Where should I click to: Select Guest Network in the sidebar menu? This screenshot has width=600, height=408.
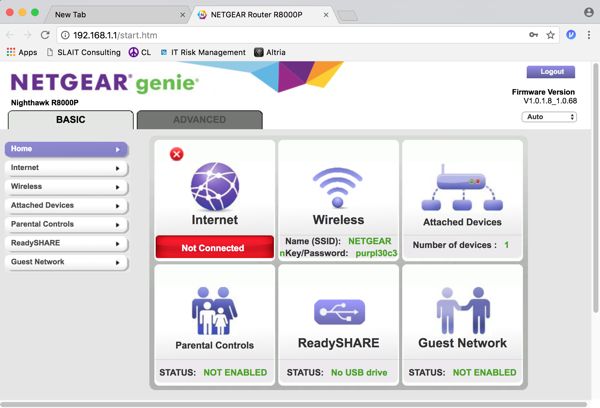click(66, 262)
